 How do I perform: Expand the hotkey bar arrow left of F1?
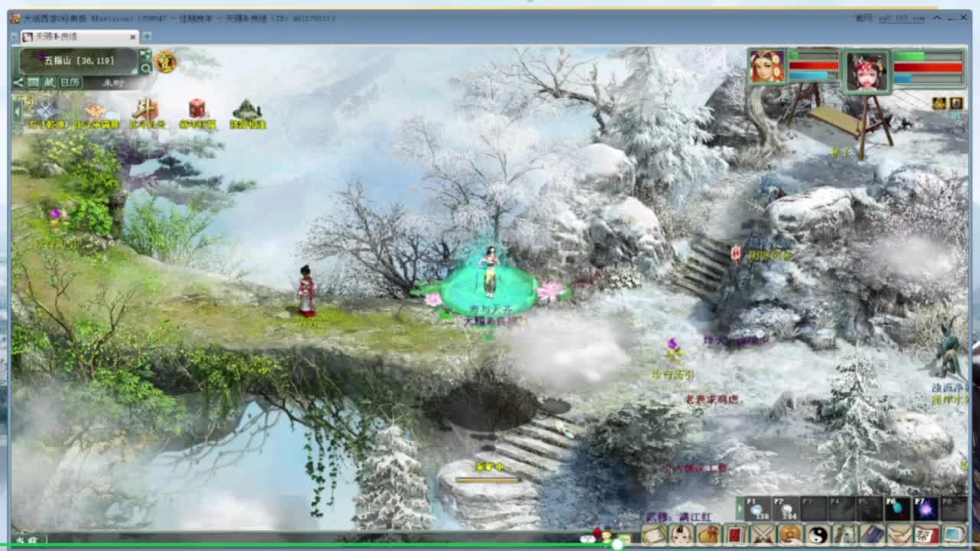point(740,509)
